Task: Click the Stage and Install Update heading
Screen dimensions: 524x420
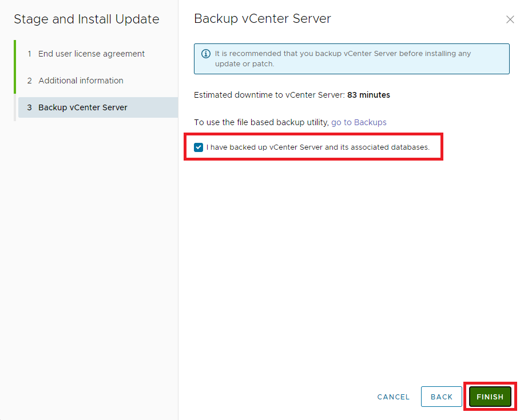Action: pos(86,19)
